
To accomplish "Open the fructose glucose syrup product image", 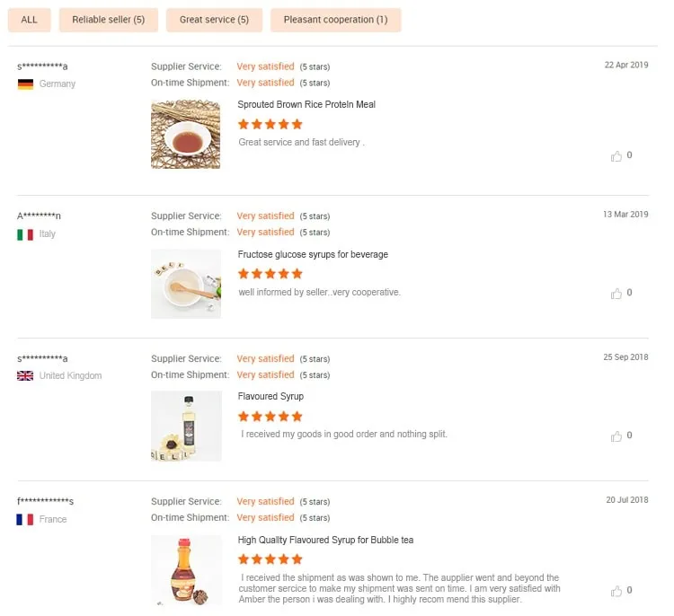I will (186, 284).
